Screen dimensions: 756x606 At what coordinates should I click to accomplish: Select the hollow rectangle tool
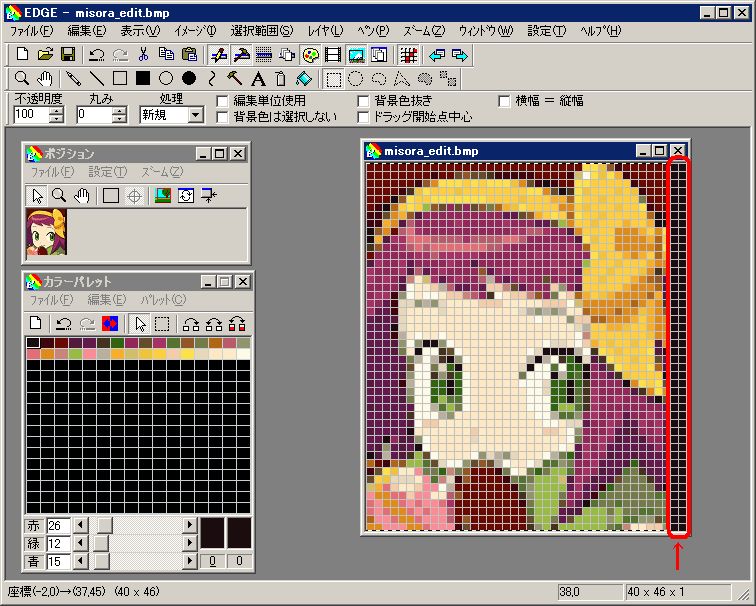tap(120, 78)
